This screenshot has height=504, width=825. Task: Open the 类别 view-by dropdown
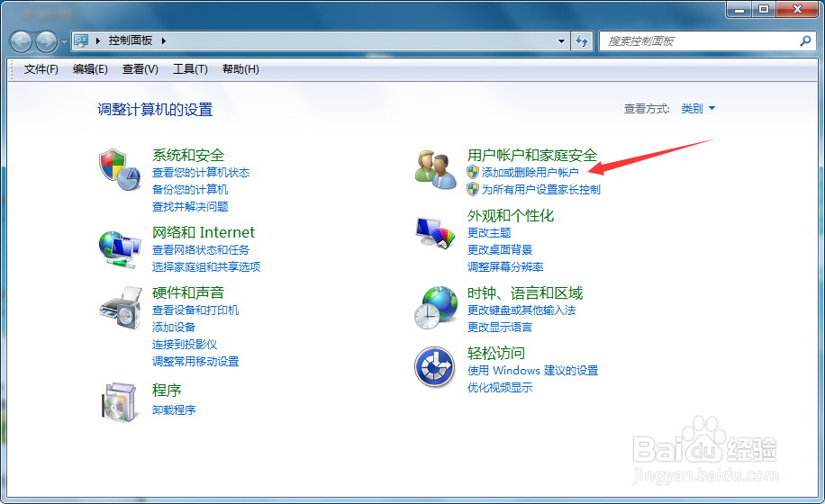pyautogui.click(x=698, y=108)
